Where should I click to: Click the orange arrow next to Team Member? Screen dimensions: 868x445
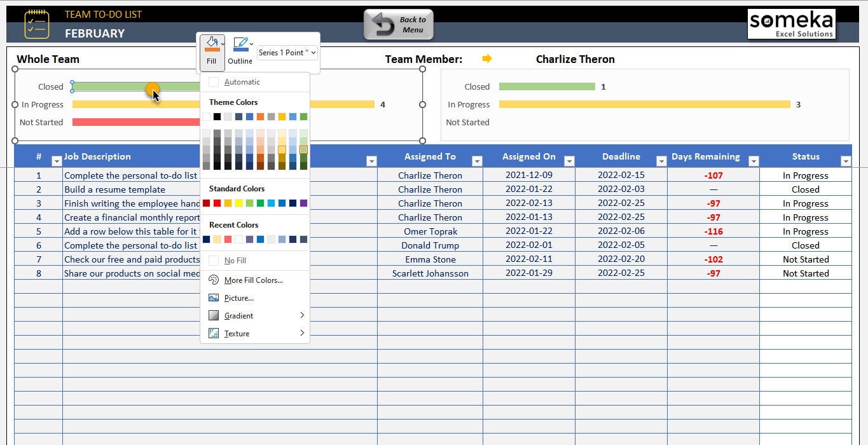pyautogui.click(x=487, y=58)
